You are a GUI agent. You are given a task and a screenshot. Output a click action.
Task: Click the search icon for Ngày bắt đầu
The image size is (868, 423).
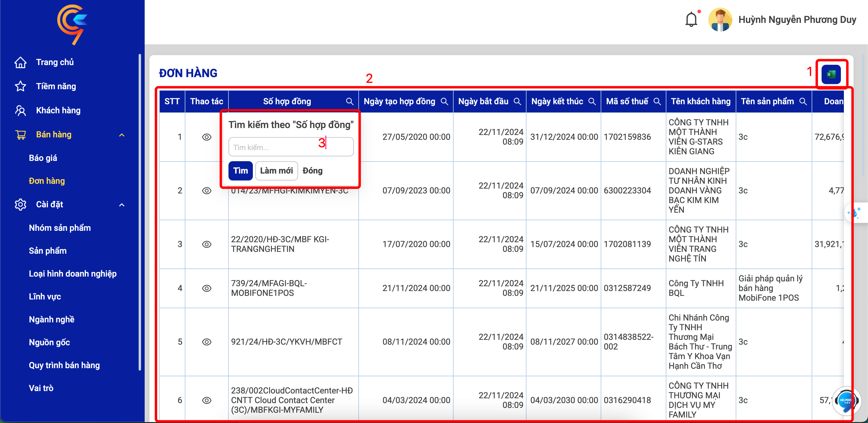(517, 101)
